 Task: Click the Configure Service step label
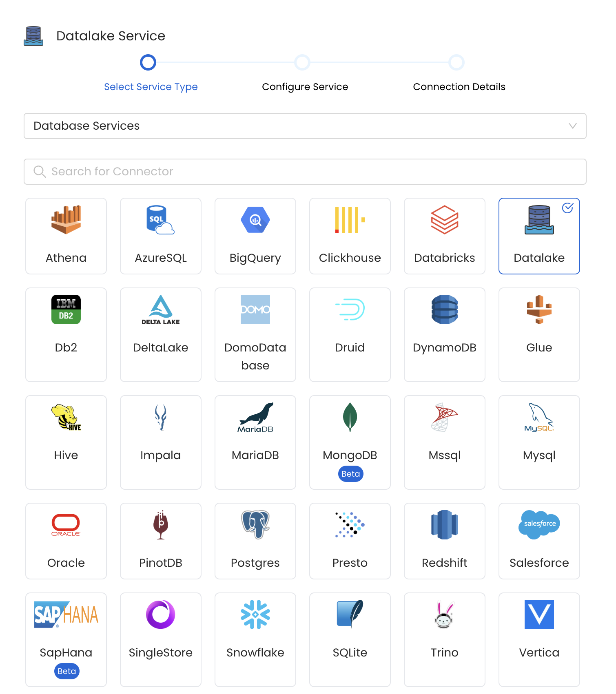305,87
